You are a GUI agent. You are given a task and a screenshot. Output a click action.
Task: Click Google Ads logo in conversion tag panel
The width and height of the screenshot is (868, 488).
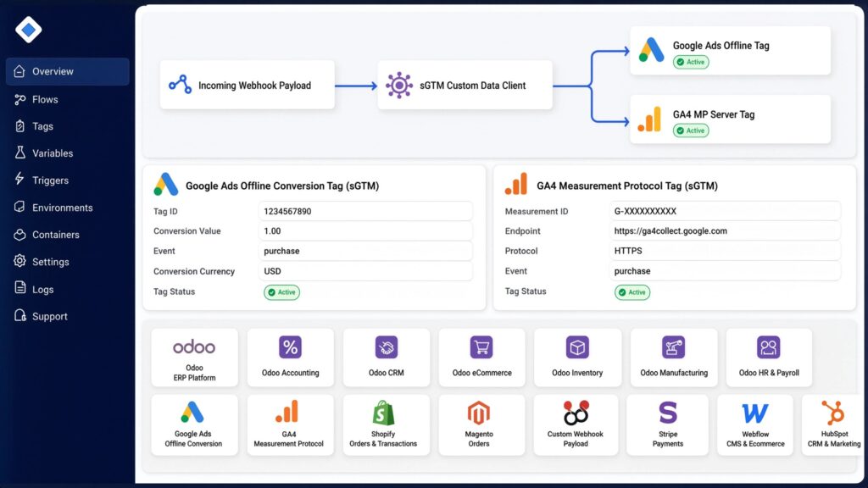(166, 185)
